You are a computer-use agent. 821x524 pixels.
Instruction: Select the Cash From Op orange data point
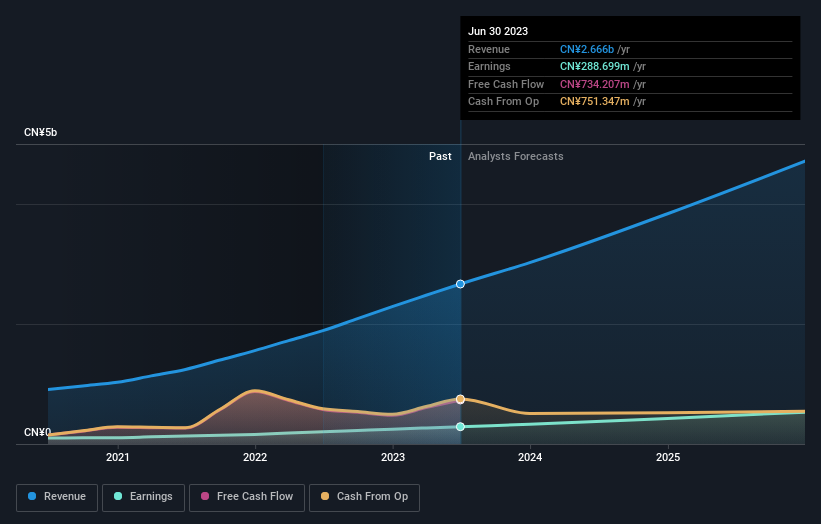[x=460, y=399]
